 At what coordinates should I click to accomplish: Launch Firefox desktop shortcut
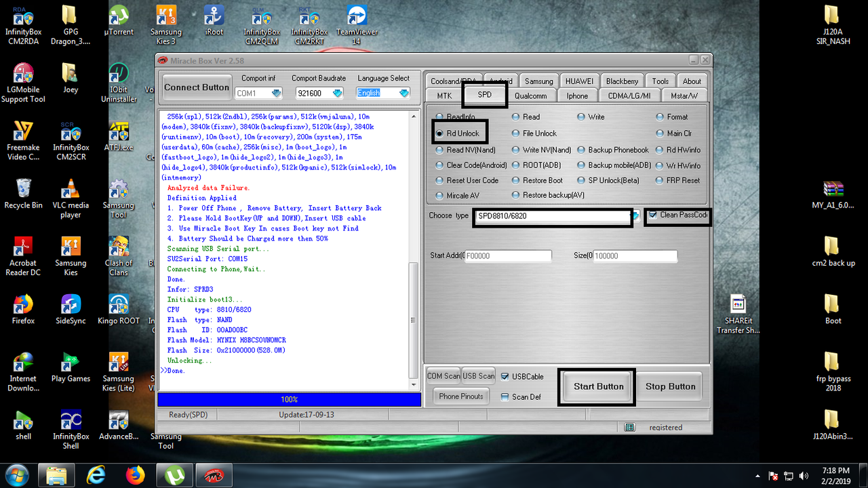coord(23,309)
